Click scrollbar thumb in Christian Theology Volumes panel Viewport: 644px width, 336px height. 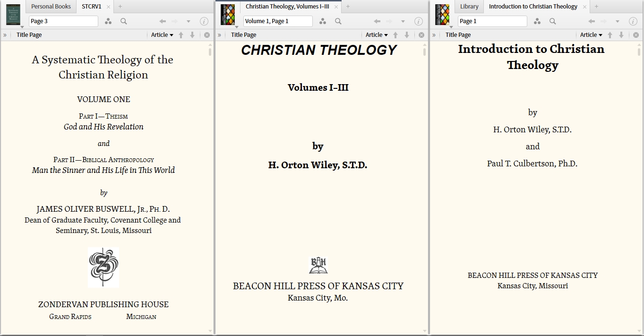click(x=424, y=52)
